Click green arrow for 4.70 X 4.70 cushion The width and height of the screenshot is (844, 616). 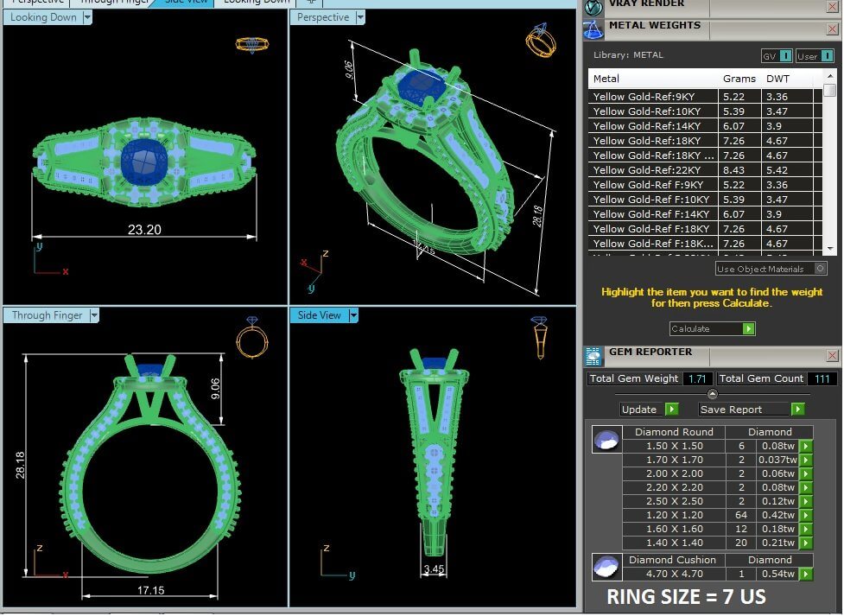(x=806, y=575)
